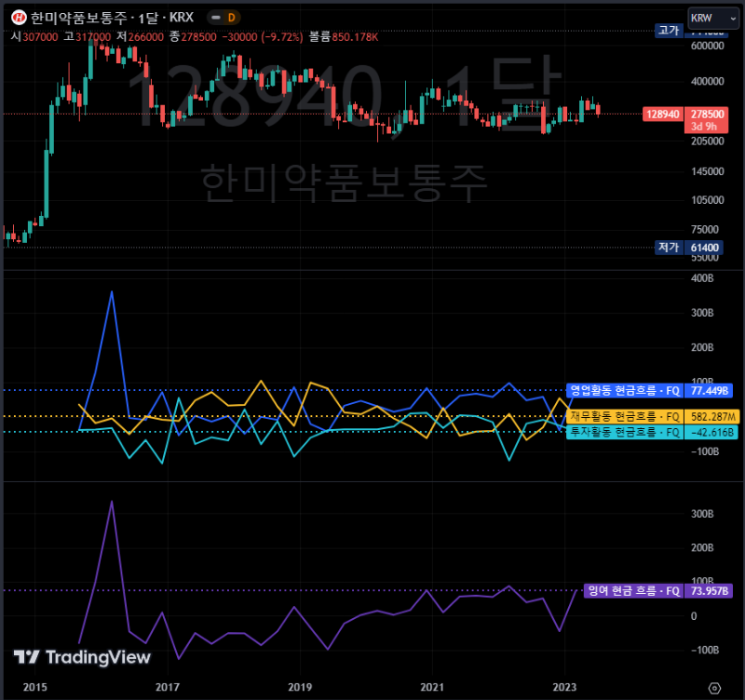Image resolution: width=745 pixels, height=700 pixels.
Task: Click the 시307000 open price value
Action: 34,37
